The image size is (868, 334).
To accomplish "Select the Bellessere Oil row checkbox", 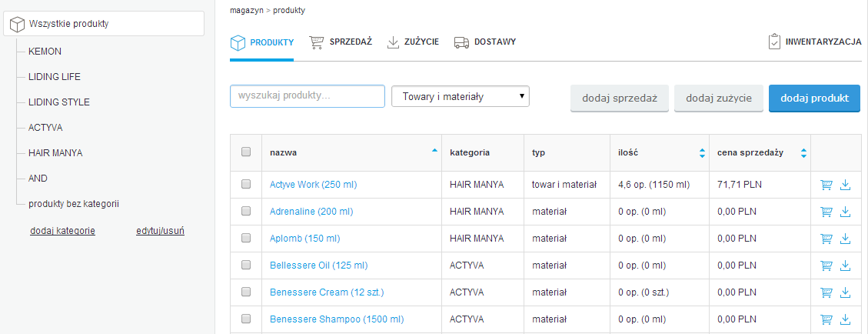I will coord(246,265).
